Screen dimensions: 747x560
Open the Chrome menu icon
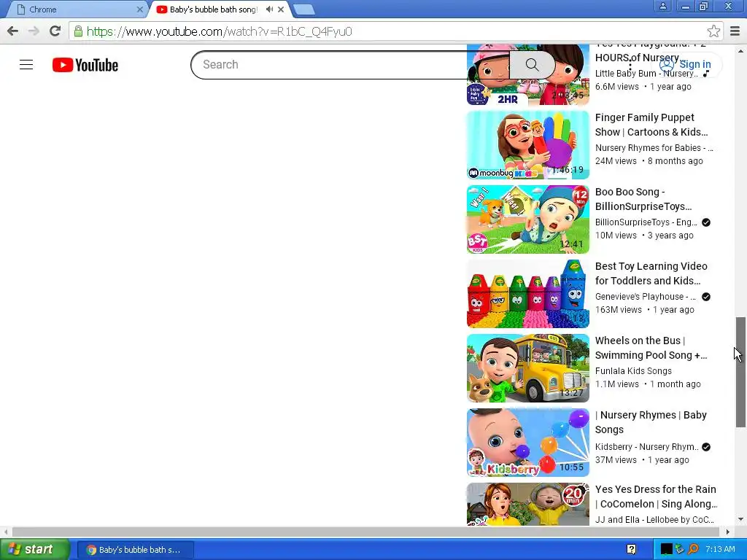pyautogui.click(x=735, y=31)
